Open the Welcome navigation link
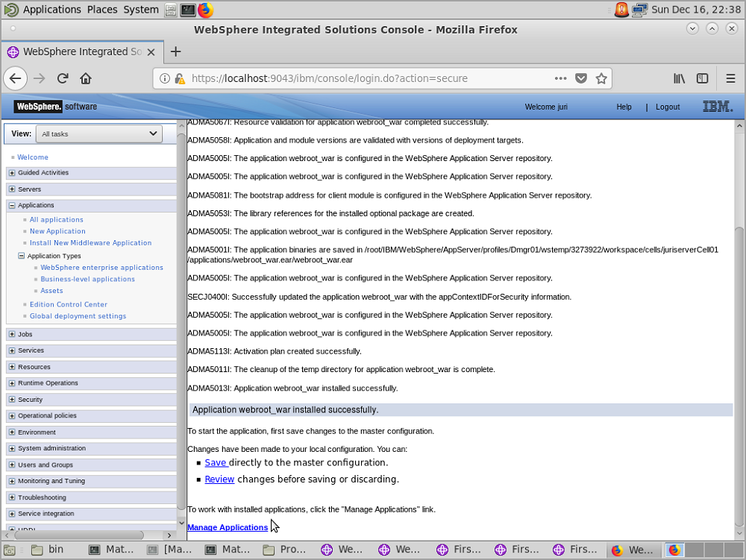This screenshot has height=560, width=746. (x=32, y=157)
